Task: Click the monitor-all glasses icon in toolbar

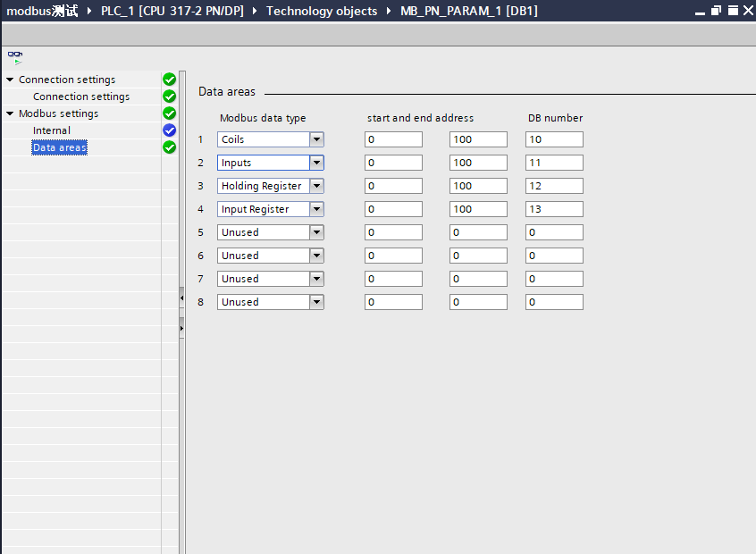Action: 15,56
